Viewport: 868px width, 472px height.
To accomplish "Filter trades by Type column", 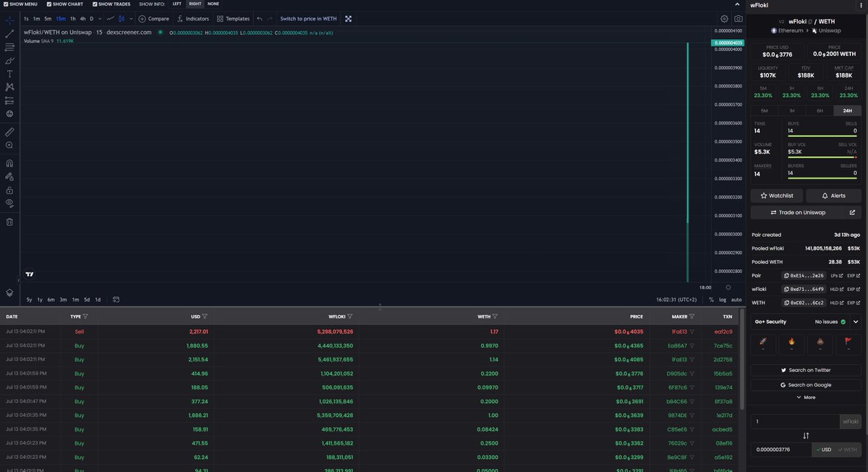I will click(85, 316).
